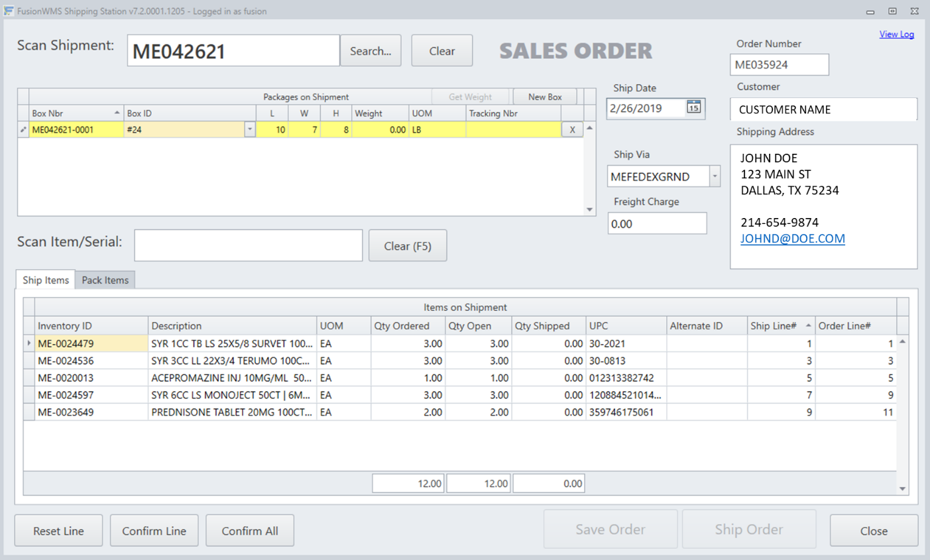Click the package UOM cell LB
Image resolution: width=930 pixels, height=560 pixels.
coord(437,130)
